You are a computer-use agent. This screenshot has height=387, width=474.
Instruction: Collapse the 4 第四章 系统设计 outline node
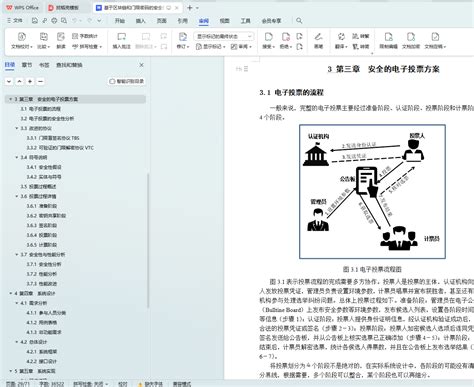click(10, 293)
